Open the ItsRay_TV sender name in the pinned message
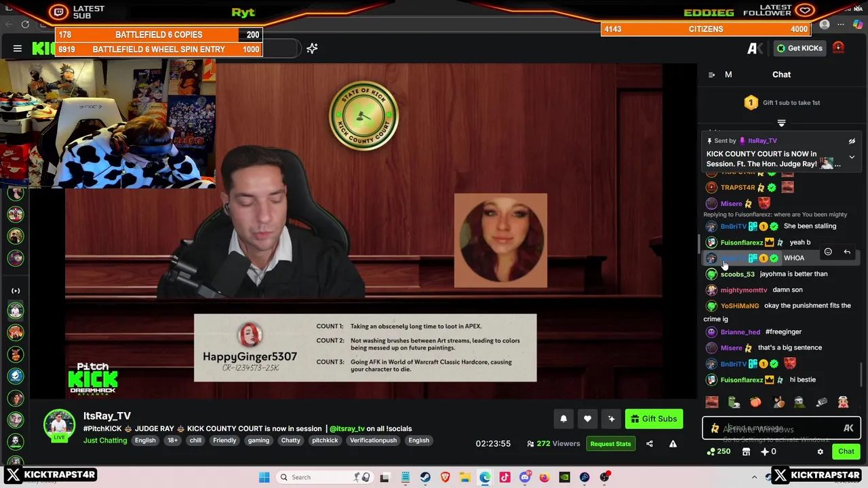The height and width of the screenshot is (488, 868). 762,141
